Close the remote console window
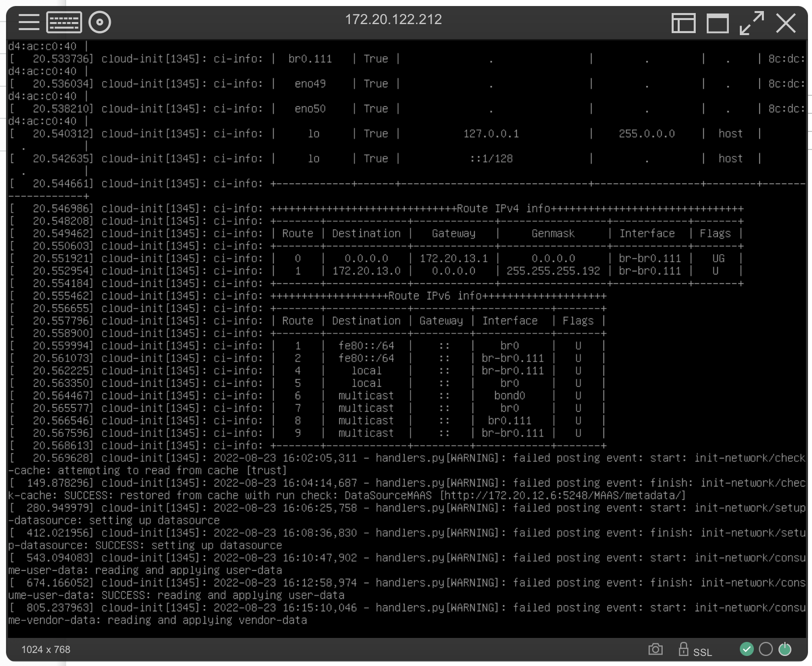 tap(785, 23)
